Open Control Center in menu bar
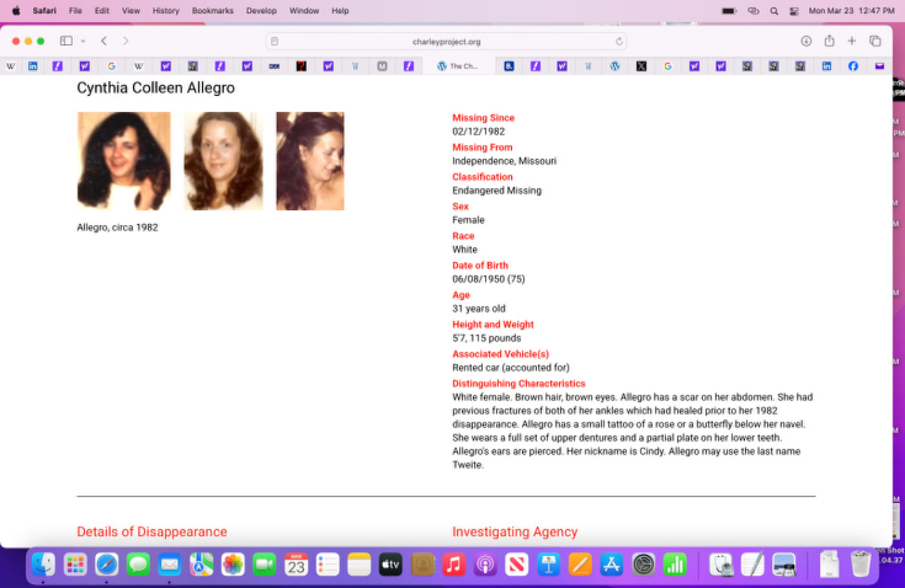The image size is (905, 588). click(794, 11)
